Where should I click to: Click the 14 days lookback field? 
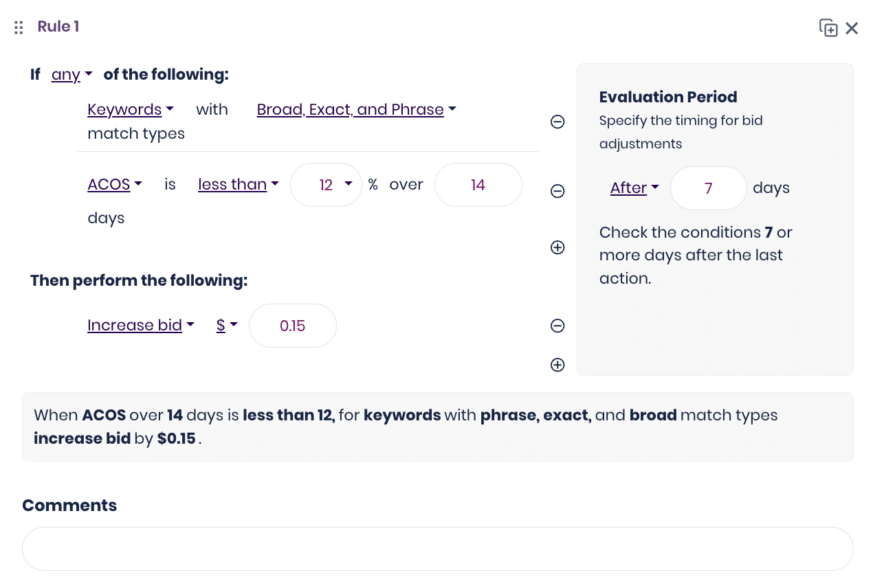pyautogui.click(x=478, y=185)
